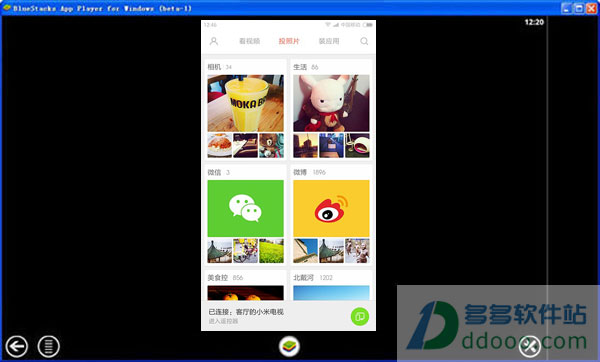Open the 微信 album green WeChat cover
The width and height of the screenshot is (600, 362).
point(246,208)
